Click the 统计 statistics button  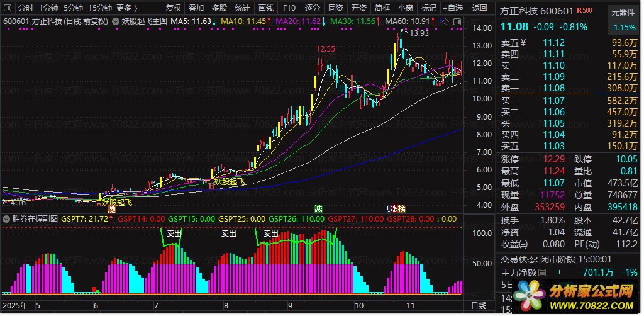click(x=243, y=8)
